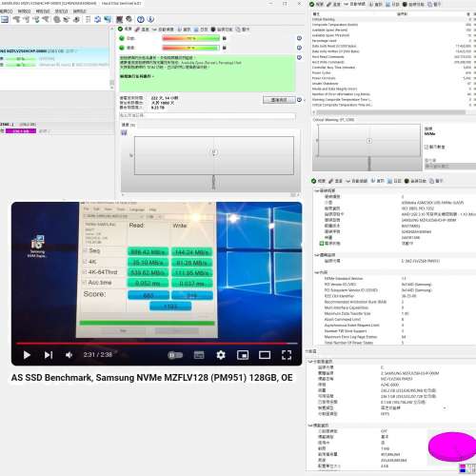Click the dark chip toolbar icon
The height and width of the screenshot is (476, 476).
(x=119, y=19)
